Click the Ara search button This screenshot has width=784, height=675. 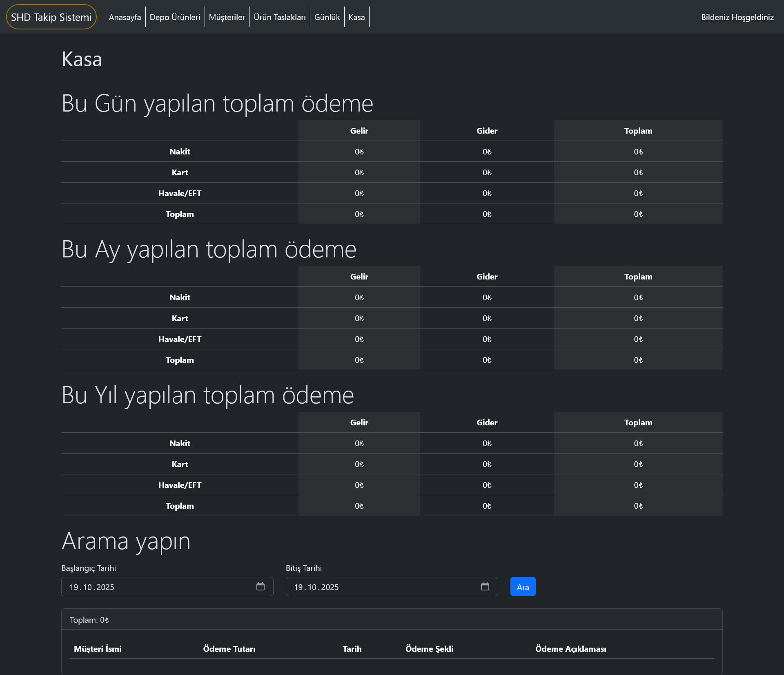523,586
